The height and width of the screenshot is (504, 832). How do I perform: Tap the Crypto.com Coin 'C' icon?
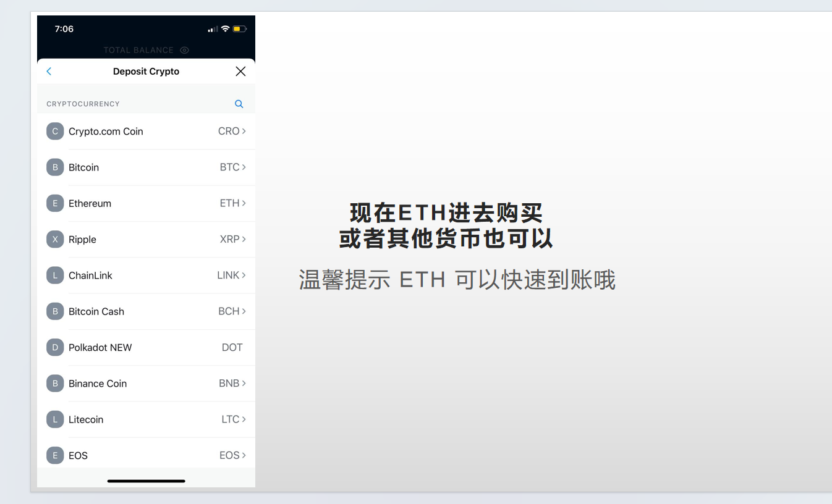[x=55, y=132]
